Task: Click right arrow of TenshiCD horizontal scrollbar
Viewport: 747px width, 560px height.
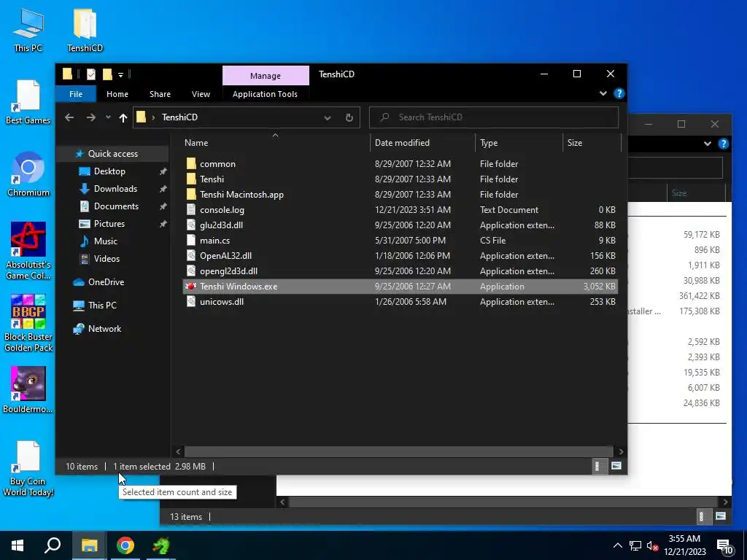Action: point(621,451)
